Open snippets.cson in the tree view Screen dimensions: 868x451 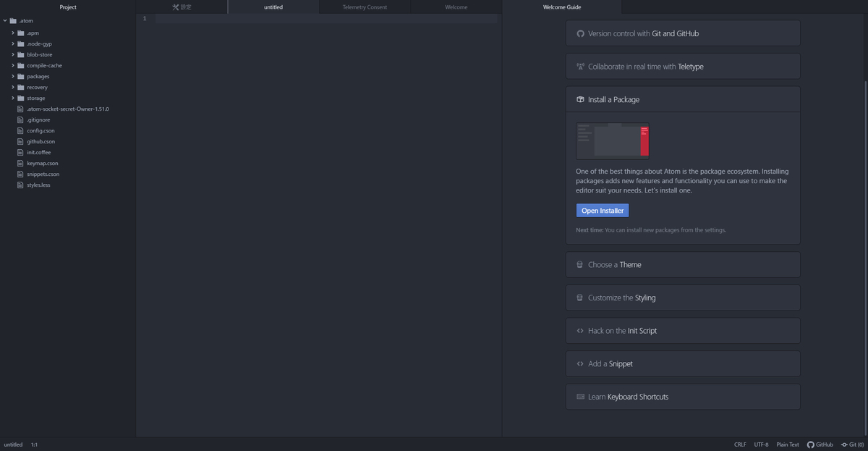tap(43, 174)
